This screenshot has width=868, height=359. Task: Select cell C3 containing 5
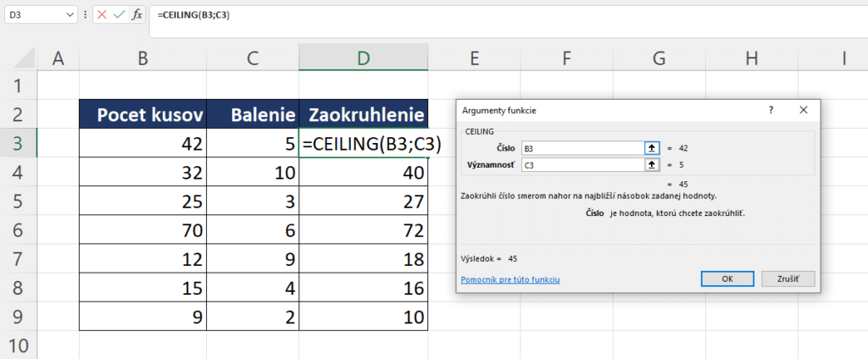(253, 143)
